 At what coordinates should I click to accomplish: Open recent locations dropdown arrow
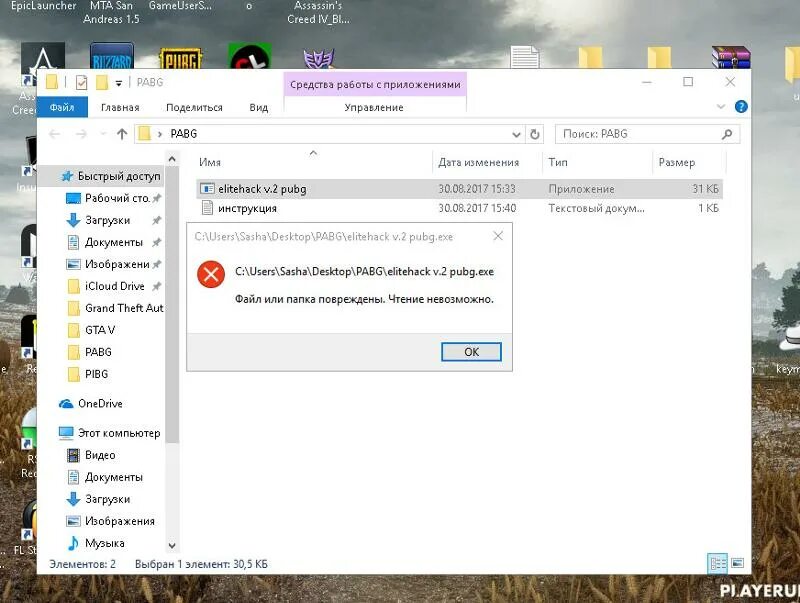tap(104, 134)
